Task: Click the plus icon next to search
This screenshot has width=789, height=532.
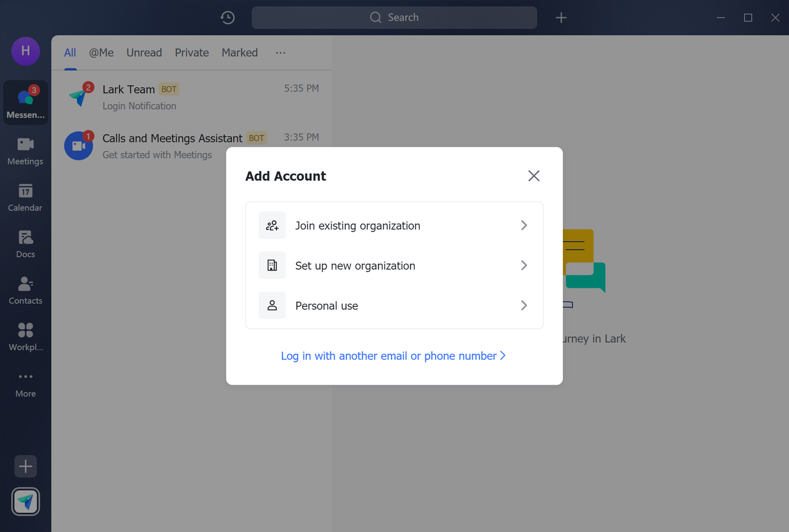Action: [561, 18]
